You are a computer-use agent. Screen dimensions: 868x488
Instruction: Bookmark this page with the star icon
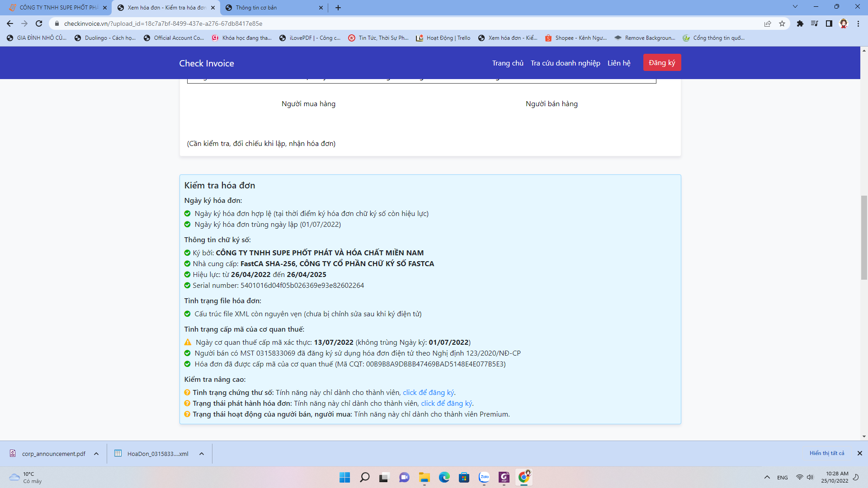[x=782, y=23]
